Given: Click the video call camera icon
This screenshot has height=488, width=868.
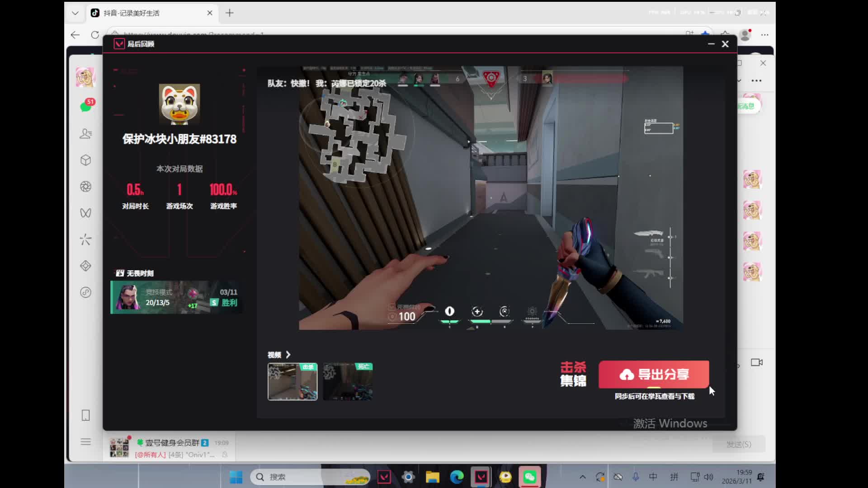Looking at the screenshot, I should pyautogui.click(x=757, y=362).
